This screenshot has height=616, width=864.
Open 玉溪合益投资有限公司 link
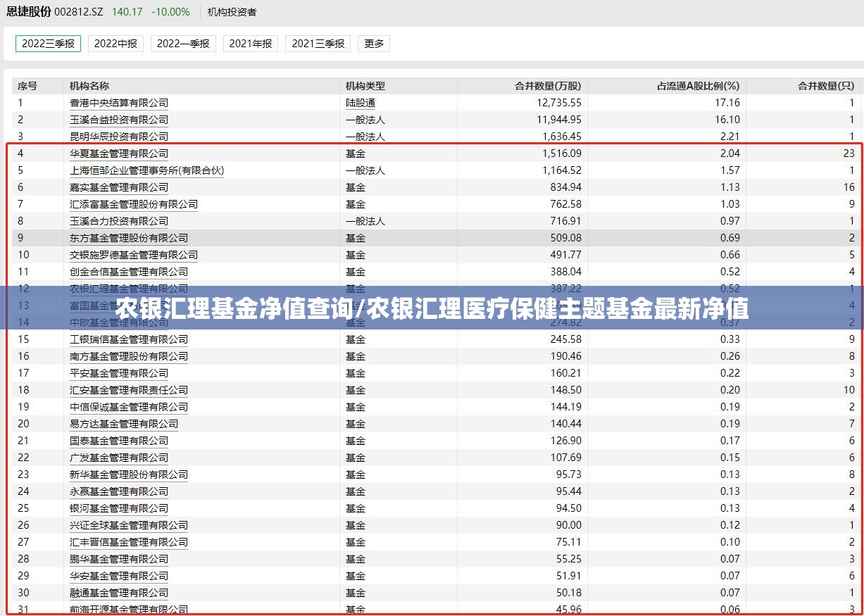(119, 120)
